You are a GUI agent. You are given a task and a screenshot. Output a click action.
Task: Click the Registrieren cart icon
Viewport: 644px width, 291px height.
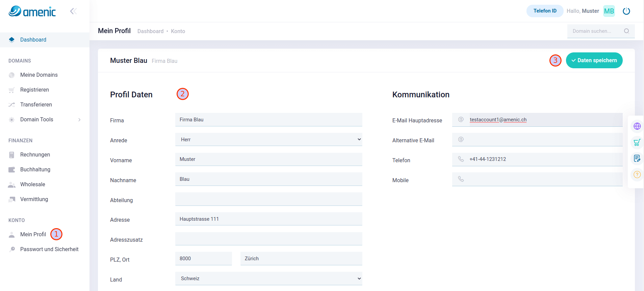(x=12, y=90)
